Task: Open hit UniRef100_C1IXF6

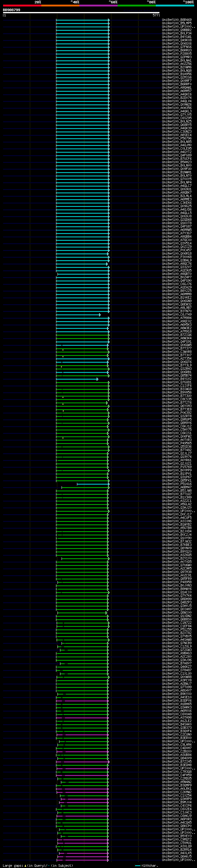Action: tap(177, 386)
